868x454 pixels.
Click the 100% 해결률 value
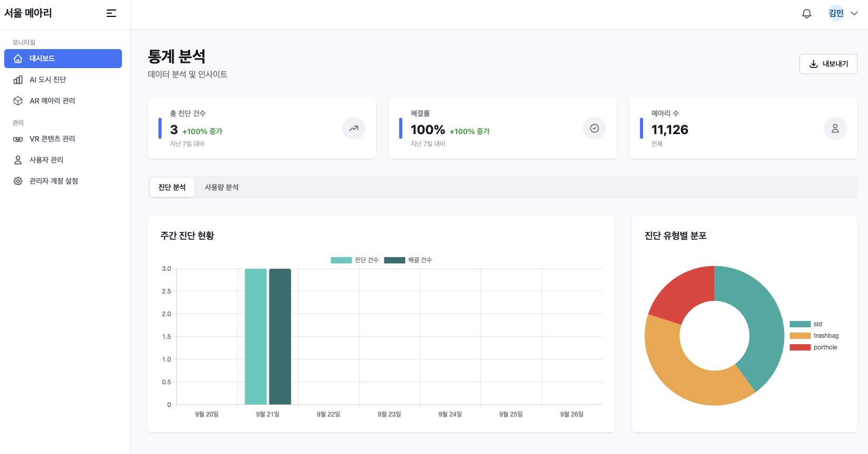point(428,130)
